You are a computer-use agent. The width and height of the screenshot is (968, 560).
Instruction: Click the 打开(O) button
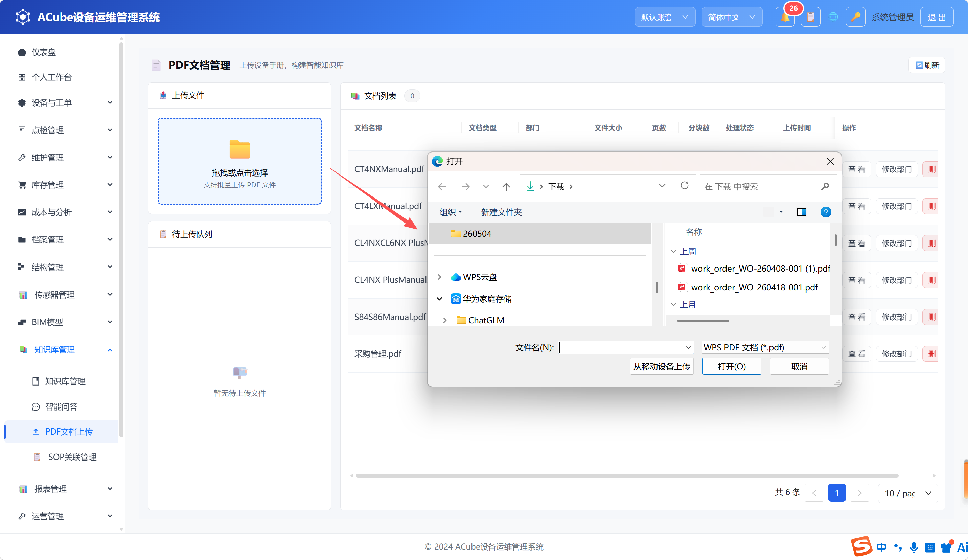click(731, 367)
